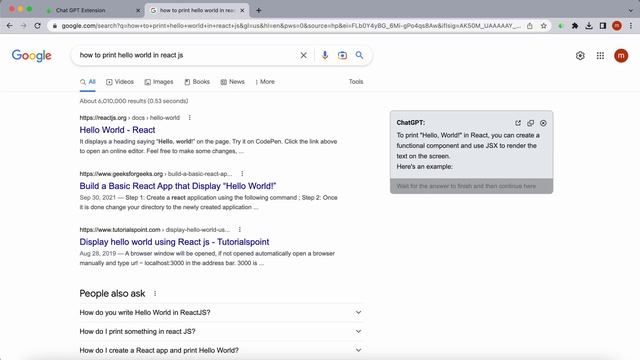The image size is (640, 360).
Task: Switch to Videos results
Action: coord(120,82)
